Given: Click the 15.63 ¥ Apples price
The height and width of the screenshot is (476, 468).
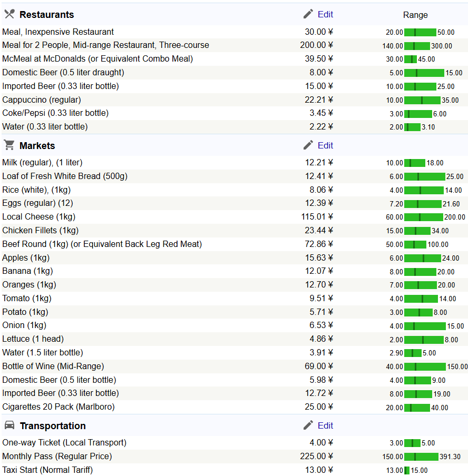Looking at the screenshot, I should [x=319, y=257].
